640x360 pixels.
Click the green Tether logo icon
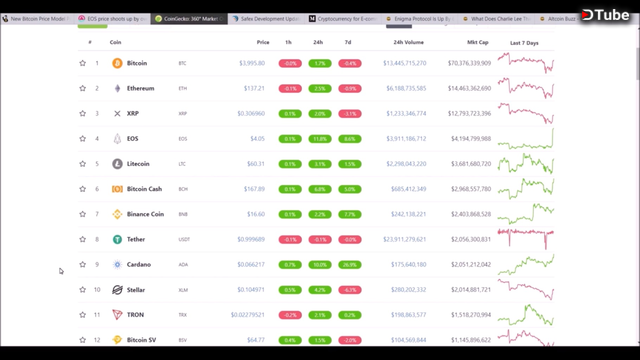pyautogui.click(x=117, y=240)
